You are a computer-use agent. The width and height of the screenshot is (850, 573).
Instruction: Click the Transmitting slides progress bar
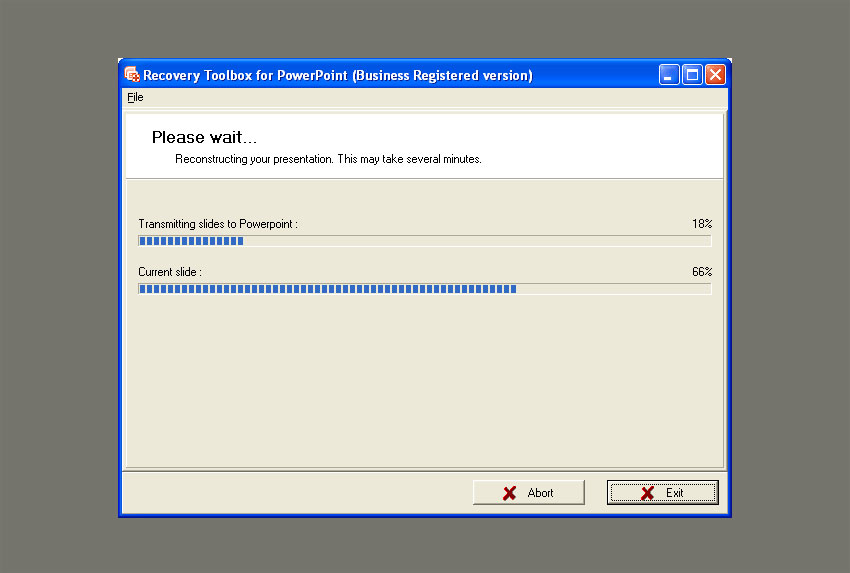pyautogui.click(x=424, y=241)
